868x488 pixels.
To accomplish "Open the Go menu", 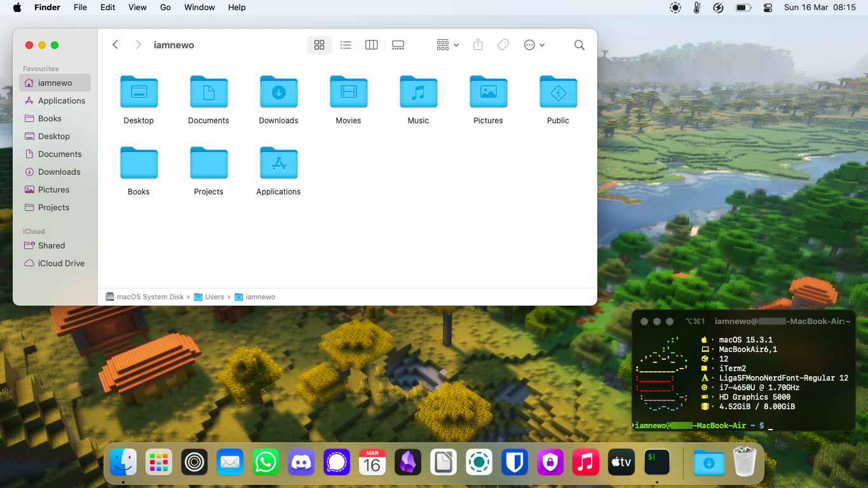I will 166,8.
